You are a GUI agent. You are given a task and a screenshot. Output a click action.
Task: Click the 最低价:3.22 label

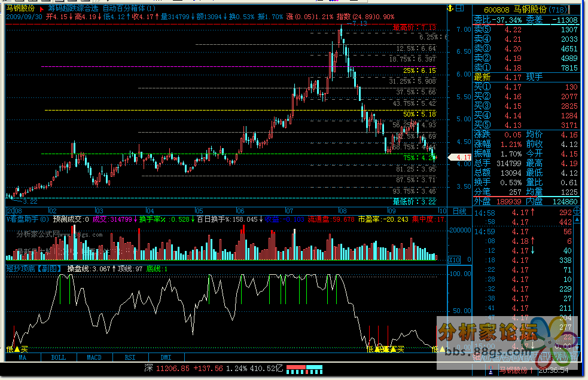pyautogui.click(x=415, y=201)
